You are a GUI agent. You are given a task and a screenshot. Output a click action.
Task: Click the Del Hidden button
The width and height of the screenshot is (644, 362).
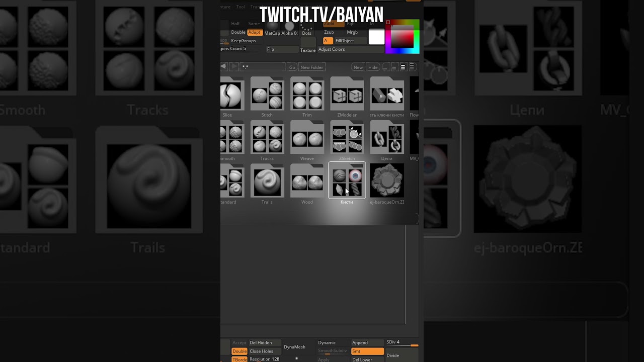pyautogui.click(x=265, y=343)
